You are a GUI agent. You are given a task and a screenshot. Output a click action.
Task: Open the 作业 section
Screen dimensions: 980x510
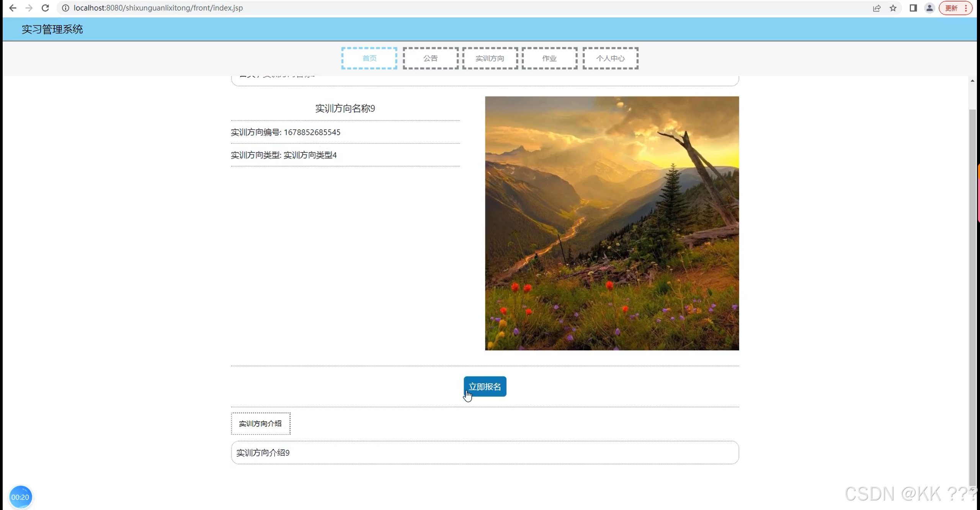[549, 58]
